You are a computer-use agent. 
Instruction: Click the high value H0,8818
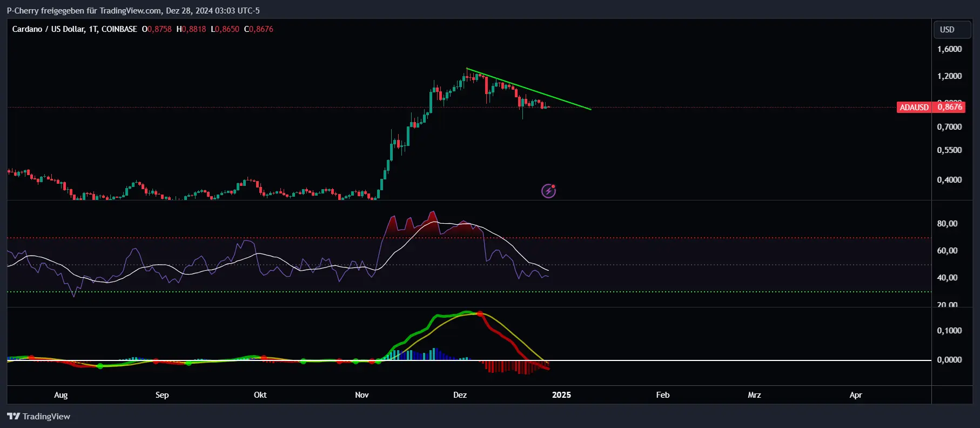(x=191, y=29)
